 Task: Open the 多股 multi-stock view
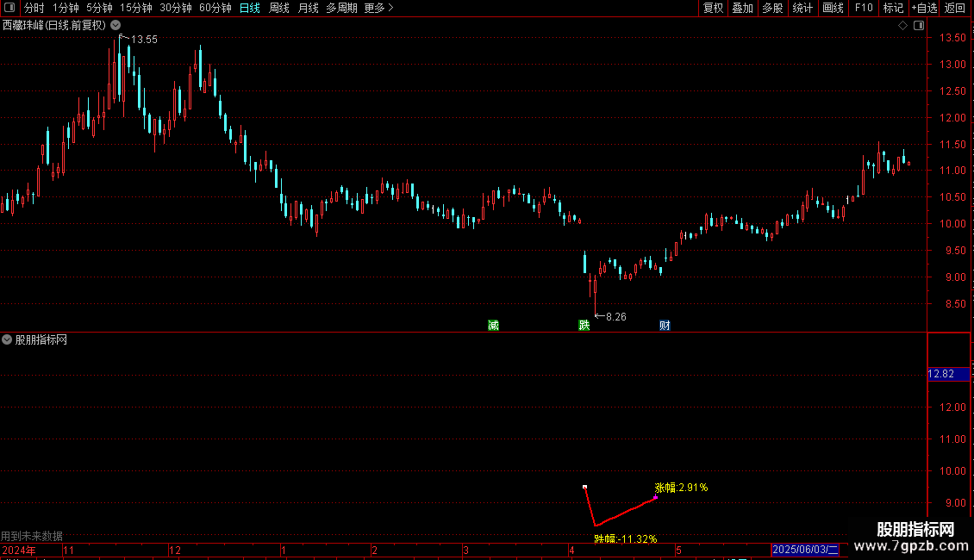tap(772, 8)
